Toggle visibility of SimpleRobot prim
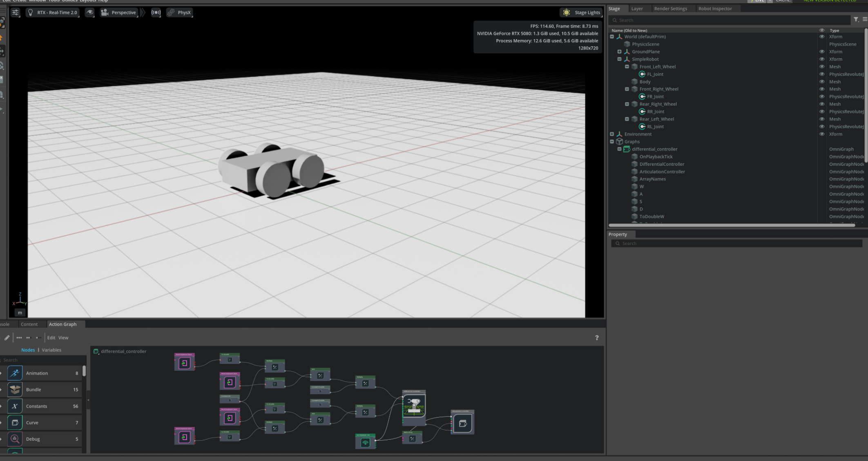This screenshot has height=461, width=868. pyautogui.click(x=822, y=59)
